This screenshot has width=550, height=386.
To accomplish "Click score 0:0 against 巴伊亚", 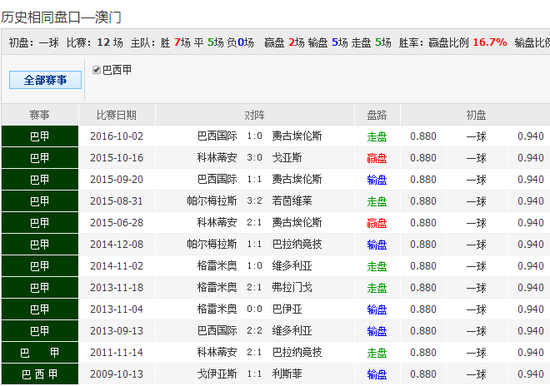I will point(254,309).
